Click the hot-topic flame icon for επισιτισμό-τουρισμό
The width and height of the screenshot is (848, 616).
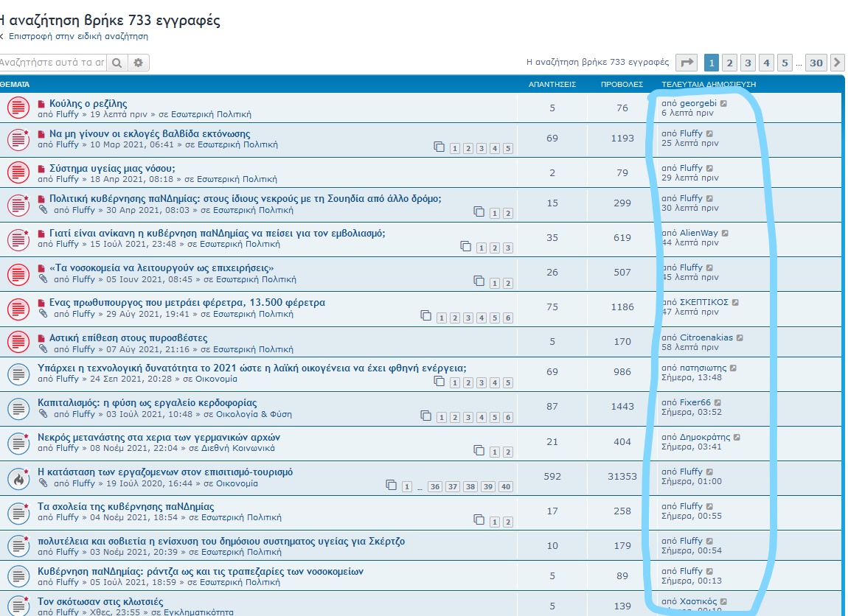tap(18, 478)
